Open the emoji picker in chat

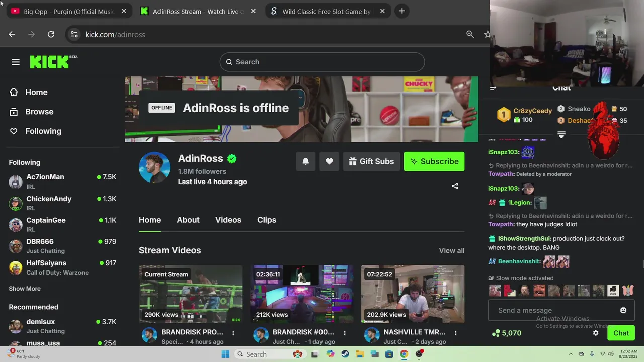pos(623,310)
